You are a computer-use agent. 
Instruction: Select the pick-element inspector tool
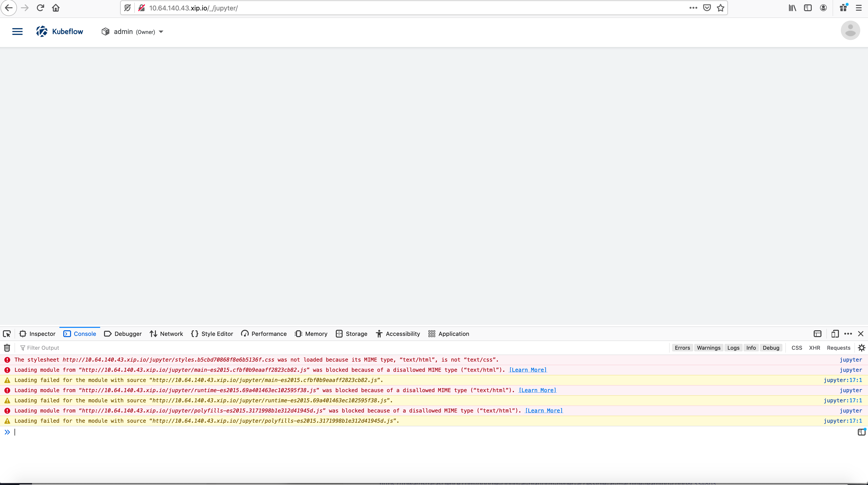click(x=7, y=334)
